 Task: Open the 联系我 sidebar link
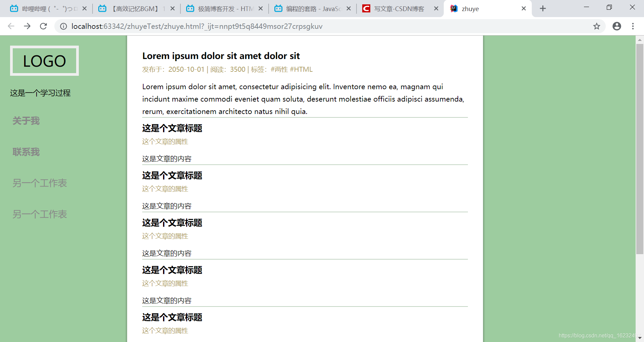click(26, 152)
